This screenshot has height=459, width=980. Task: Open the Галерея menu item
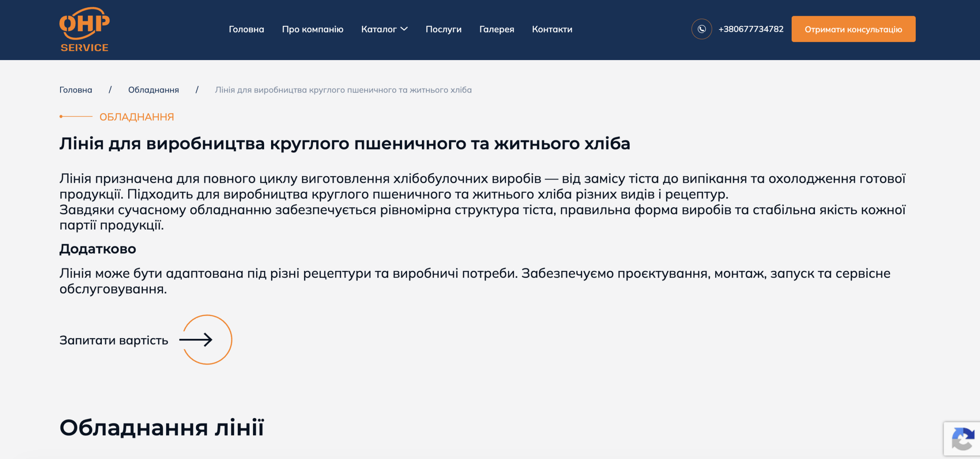[x=497, y=29]
